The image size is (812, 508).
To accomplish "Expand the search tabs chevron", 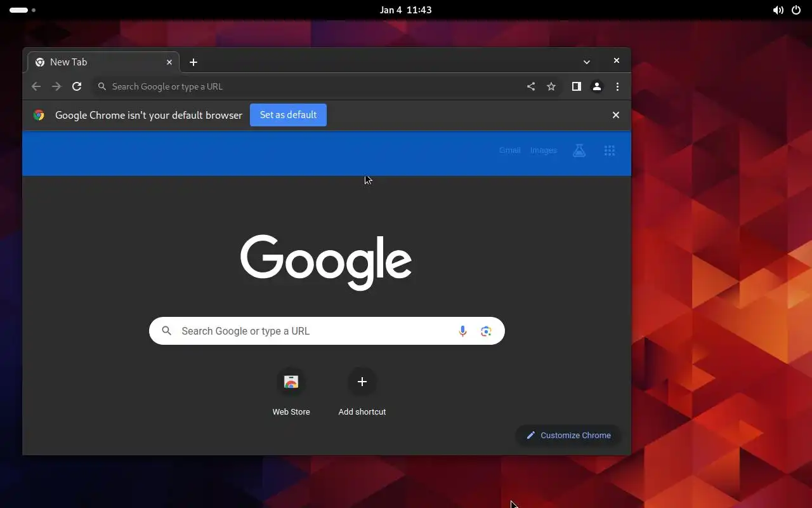I will coord(587,62).
